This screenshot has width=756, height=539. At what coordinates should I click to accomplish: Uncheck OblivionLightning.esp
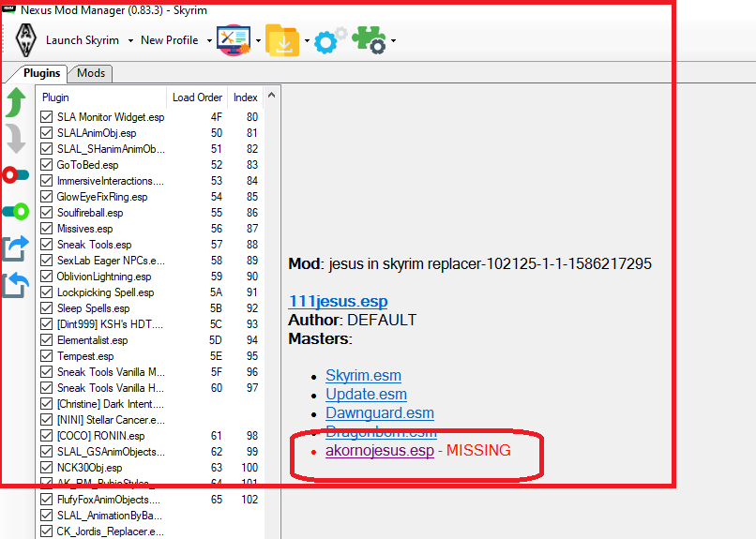(46, 277)
